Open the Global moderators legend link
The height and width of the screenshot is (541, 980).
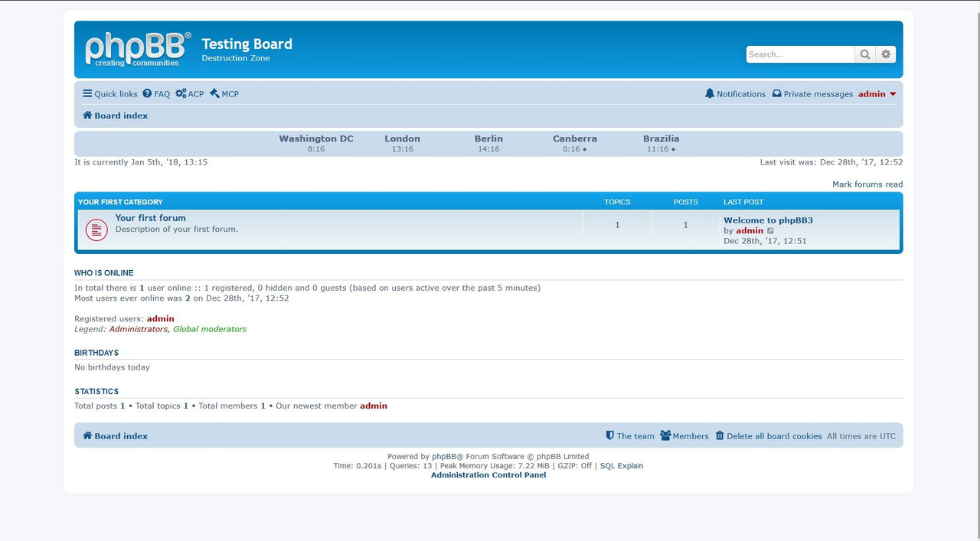pos(210,329)
